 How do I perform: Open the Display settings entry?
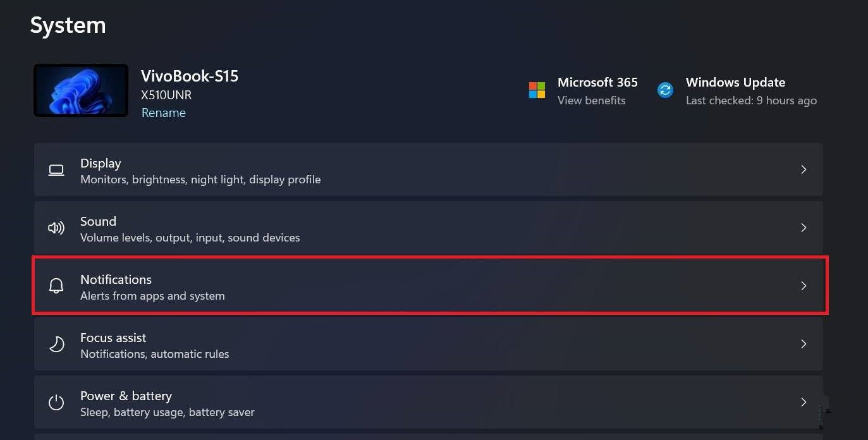(379, 169)
